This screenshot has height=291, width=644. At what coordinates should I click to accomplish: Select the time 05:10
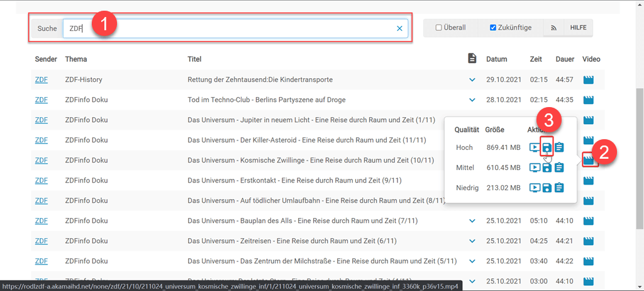tap(538, 220)
